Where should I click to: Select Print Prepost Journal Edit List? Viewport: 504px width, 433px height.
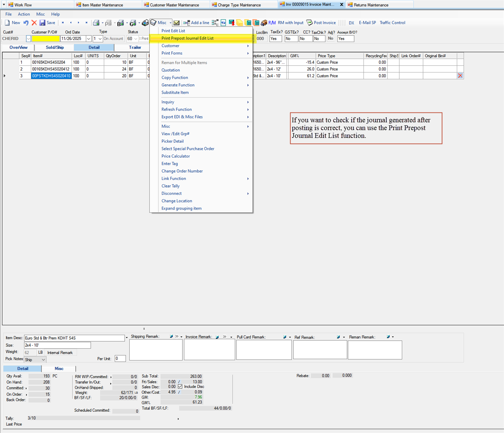187,38
